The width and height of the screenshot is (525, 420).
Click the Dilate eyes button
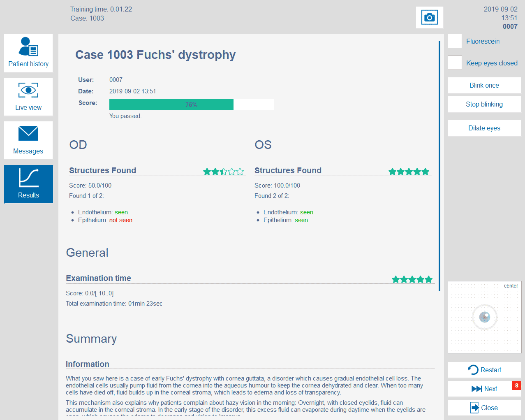(x=484, y=128)
